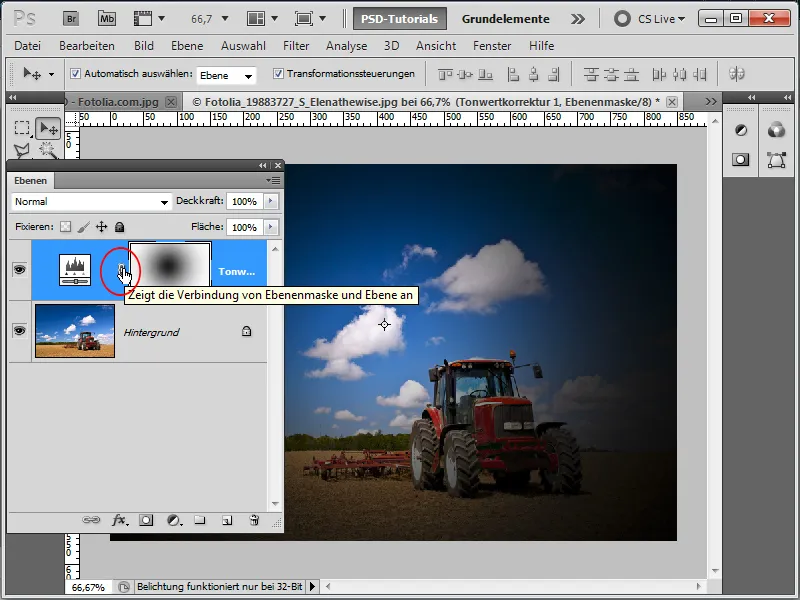Open Mini Bridge via Mb icon
Image resolution: width=800 pixels, height=600 pixels.
tap(107, 19)
